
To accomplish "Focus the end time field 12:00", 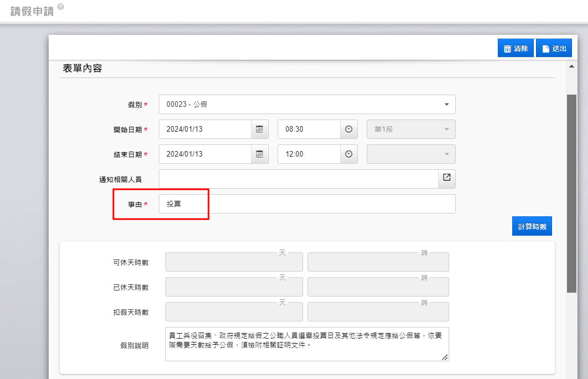I will [309, 154].
